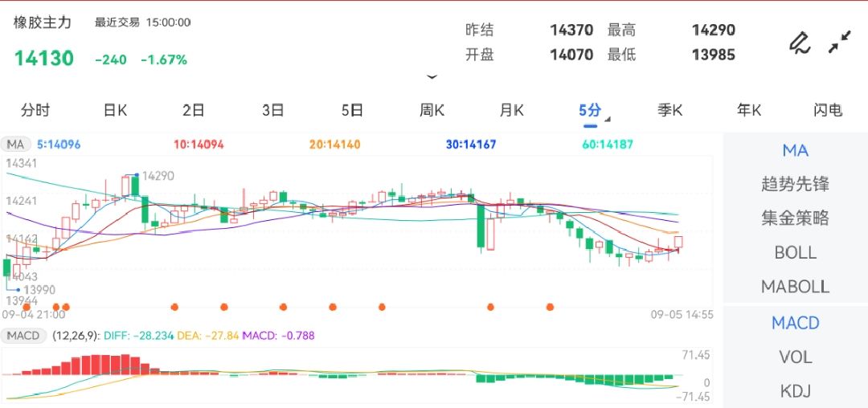Switch to the 分时 tab
The image size is (868, 408).
(x=35, y=110)
